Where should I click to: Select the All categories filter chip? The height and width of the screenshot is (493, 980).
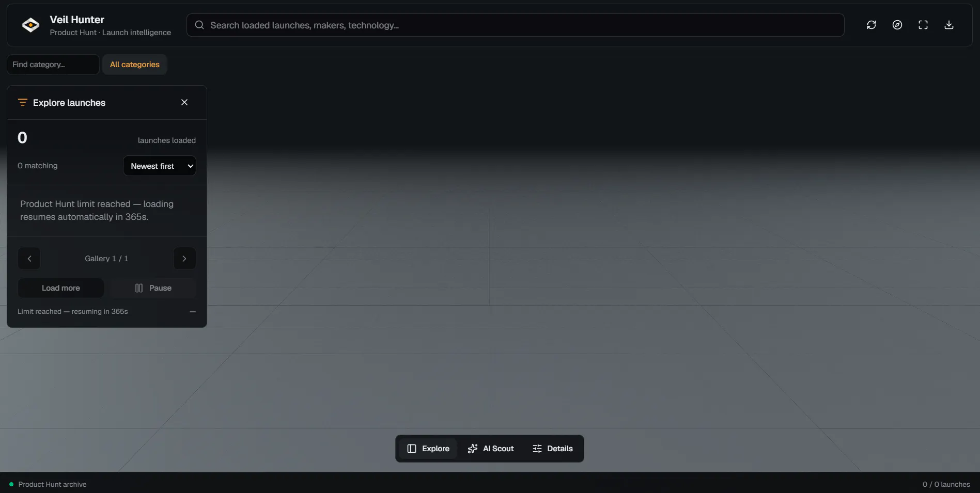(x=135, y=65)
